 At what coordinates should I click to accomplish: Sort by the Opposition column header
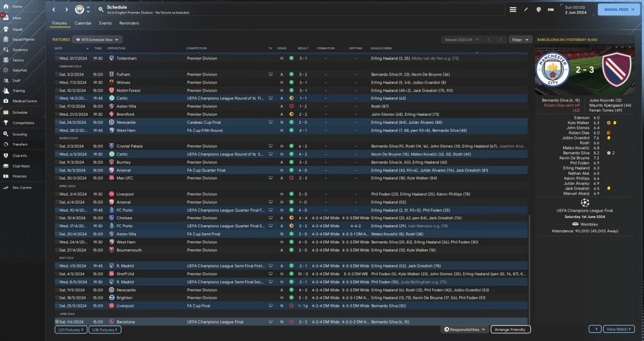[x=116, y=48]
